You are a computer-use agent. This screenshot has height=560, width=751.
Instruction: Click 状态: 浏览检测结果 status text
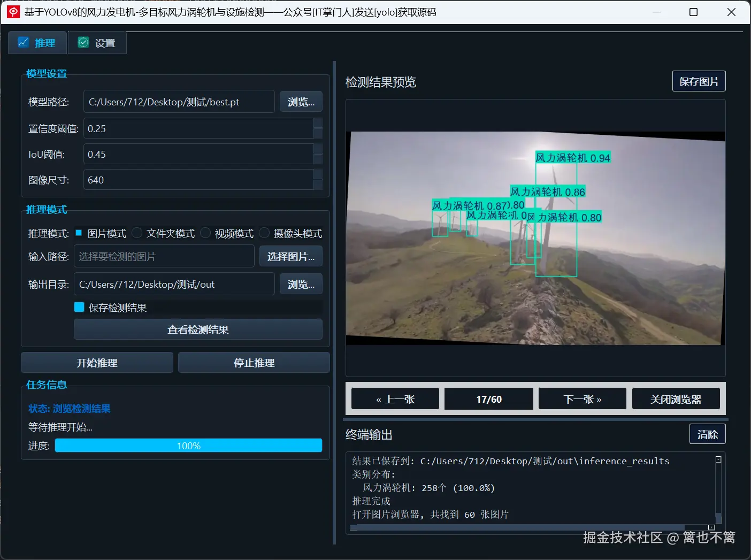(70, 409)
